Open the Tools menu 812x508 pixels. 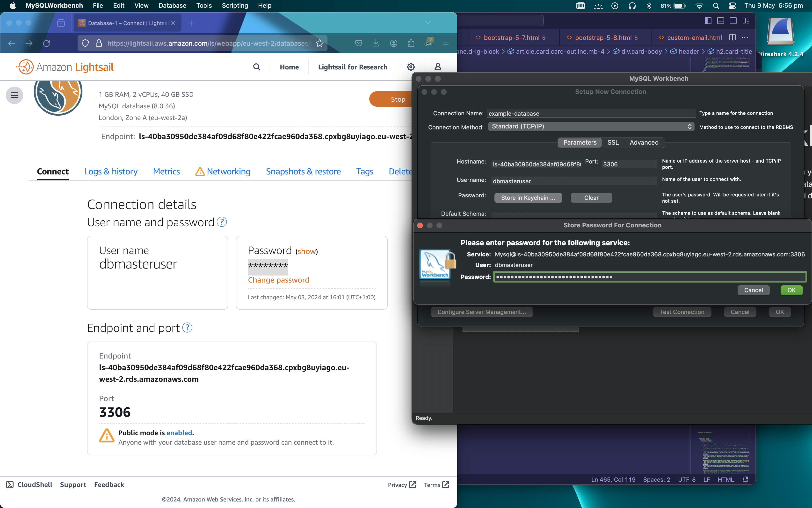pos(204,6)
